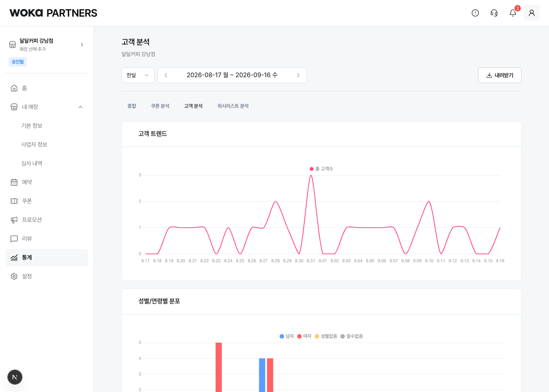Screen dimensions: 549x392
Task: Go to 홈 in sidebar
Action: click(47, 88)
